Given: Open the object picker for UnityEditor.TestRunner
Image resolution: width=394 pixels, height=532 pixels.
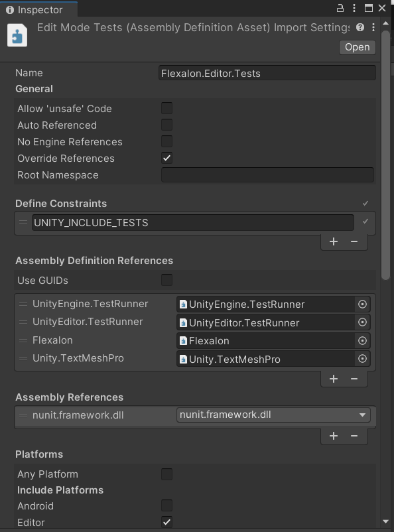Looking at the screenshot, I should pos(362,322).
